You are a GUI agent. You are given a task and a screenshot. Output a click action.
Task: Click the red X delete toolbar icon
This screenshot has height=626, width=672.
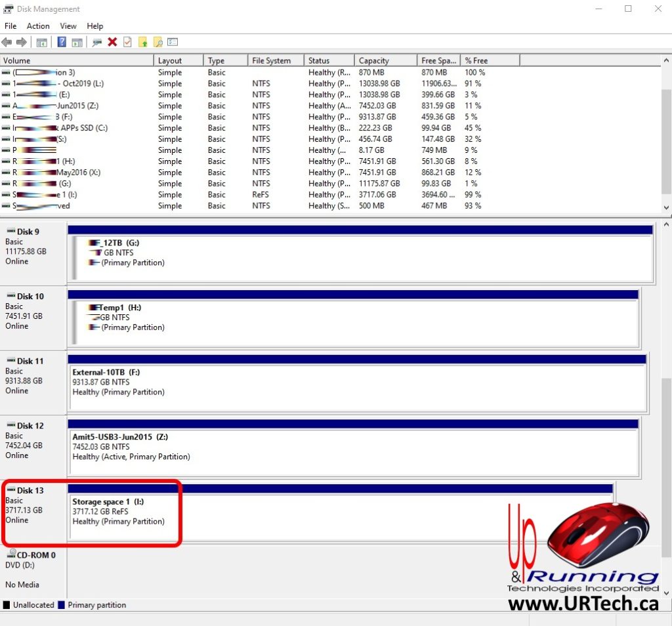click(x=111, y=42)
